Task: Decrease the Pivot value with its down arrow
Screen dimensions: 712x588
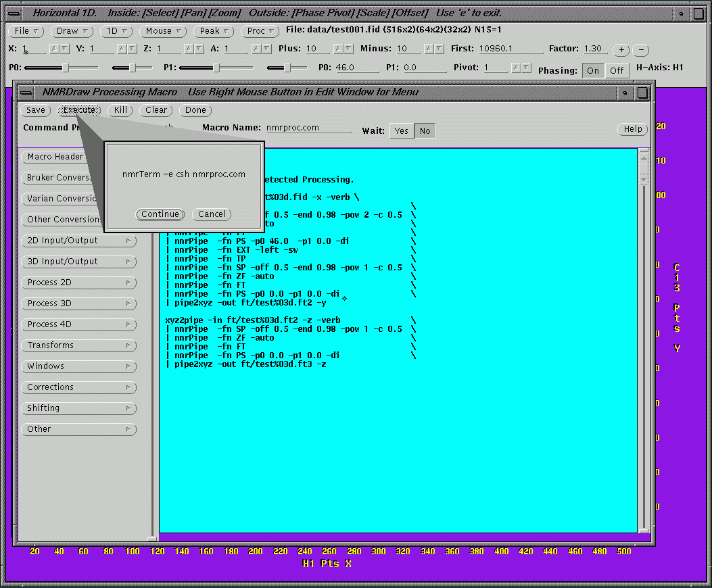Action: [527, 68]
